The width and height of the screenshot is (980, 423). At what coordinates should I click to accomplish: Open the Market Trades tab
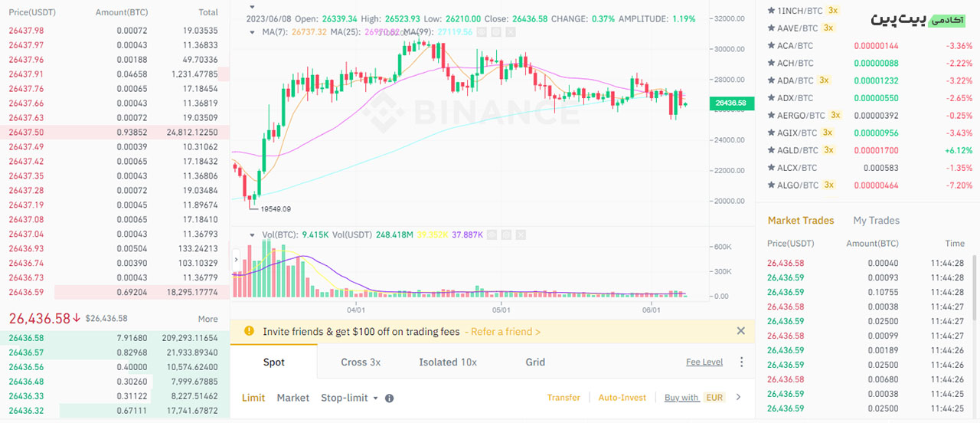click(801, 221)
